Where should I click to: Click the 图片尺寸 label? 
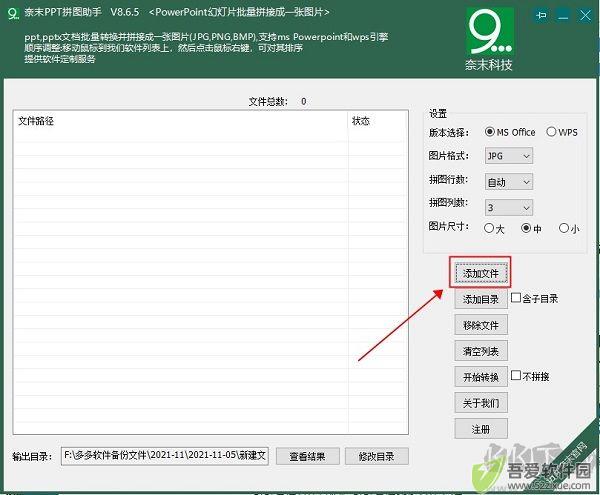(x=449, y=226)
